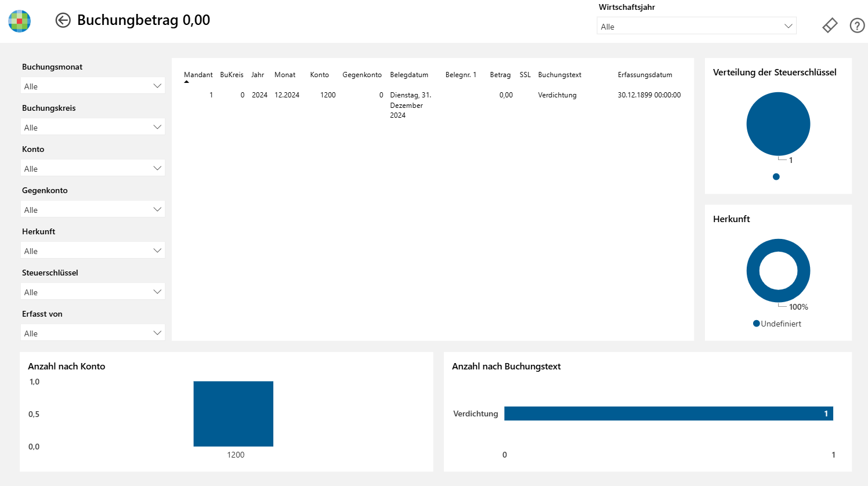The width and height of the screenshot is (868, 486).
Task: Sort table by Gegenkonto column header
Action: tap(362, 75)
